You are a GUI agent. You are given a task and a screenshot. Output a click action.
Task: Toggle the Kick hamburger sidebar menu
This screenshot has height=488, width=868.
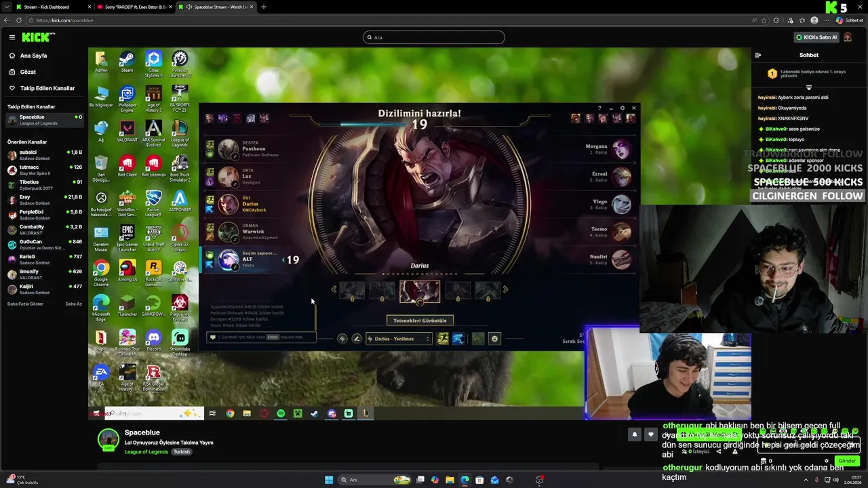(x=12, y=37)
